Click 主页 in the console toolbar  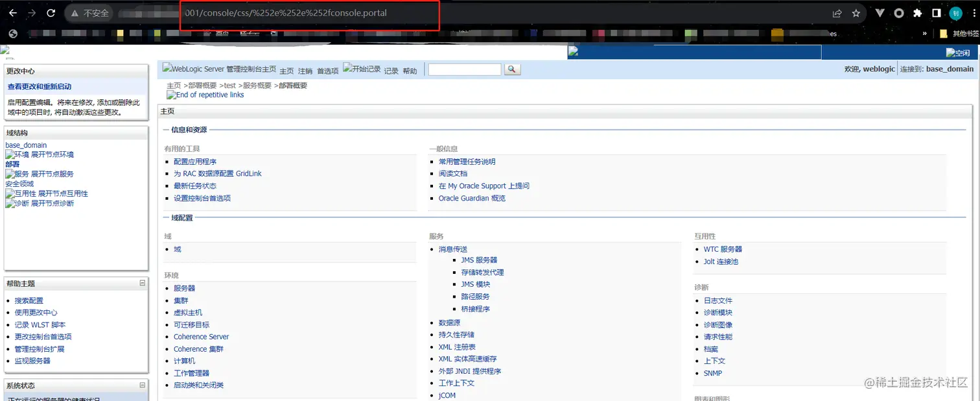point(286,71)
